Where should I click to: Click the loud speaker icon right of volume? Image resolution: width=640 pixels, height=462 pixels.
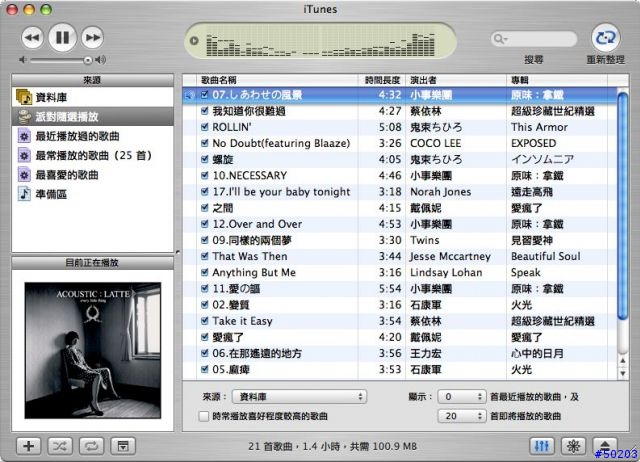point(100,60)
